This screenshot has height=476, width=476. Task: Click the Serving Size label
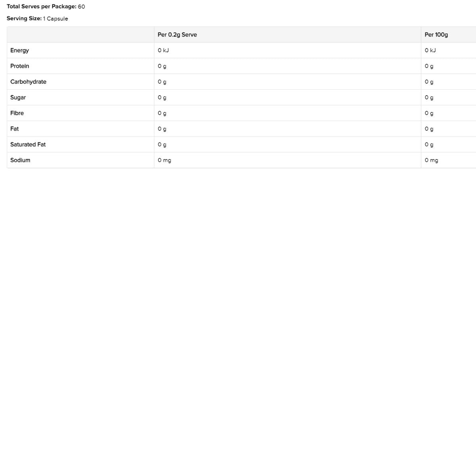coord(24,18)
